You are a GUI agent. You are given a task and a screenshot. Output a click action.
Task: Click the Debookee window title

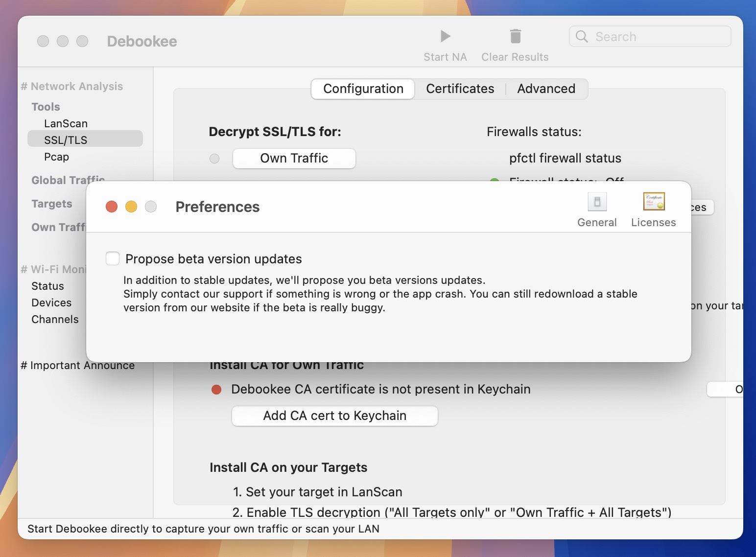point(142,41)
